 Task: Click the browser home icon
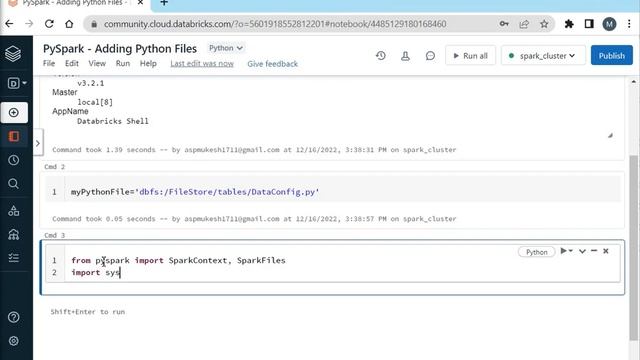click(69, 24)
